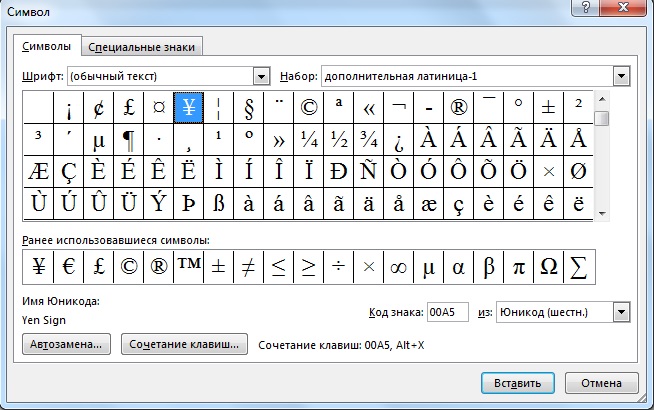Viewport: 654px width, 410px height.
Task: Click the Вставить insert button
Action: 518,383
